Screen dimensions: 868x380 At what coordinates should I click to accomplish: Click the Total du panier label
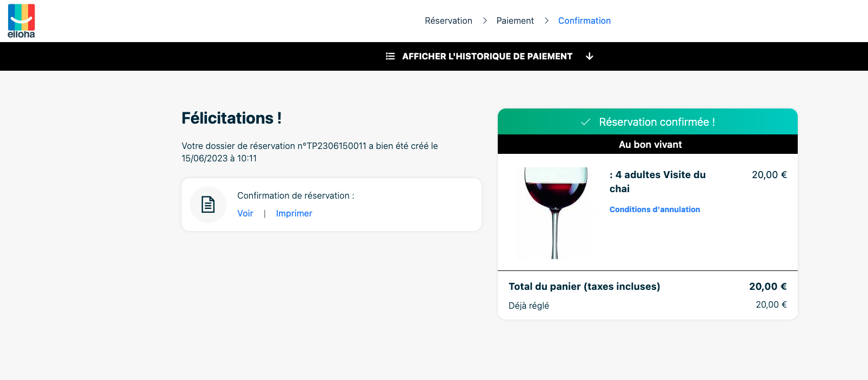584,287
